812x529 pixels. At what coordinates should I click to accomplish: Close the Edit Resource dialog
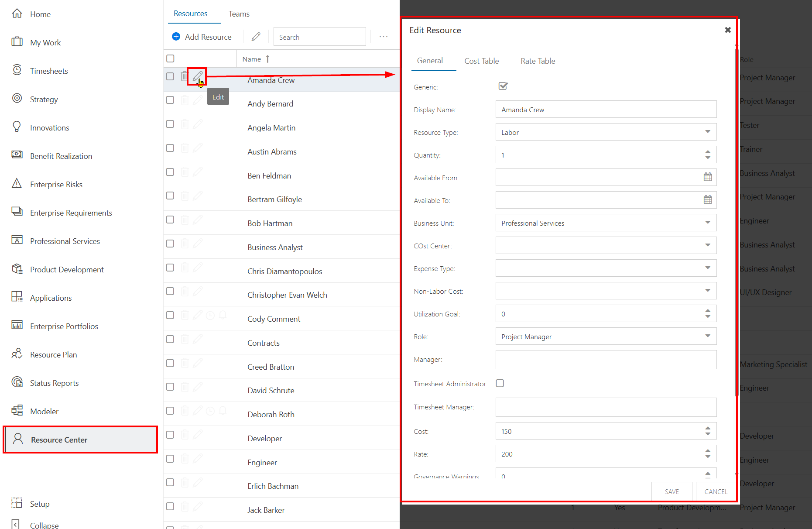coord(727,30)
